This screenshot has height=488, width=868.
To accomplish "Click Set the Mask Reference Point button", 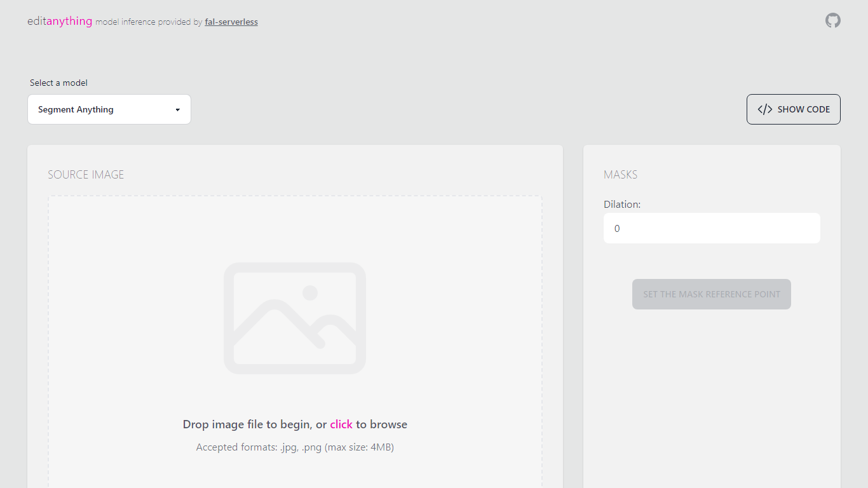I will [x=711, y=294].
